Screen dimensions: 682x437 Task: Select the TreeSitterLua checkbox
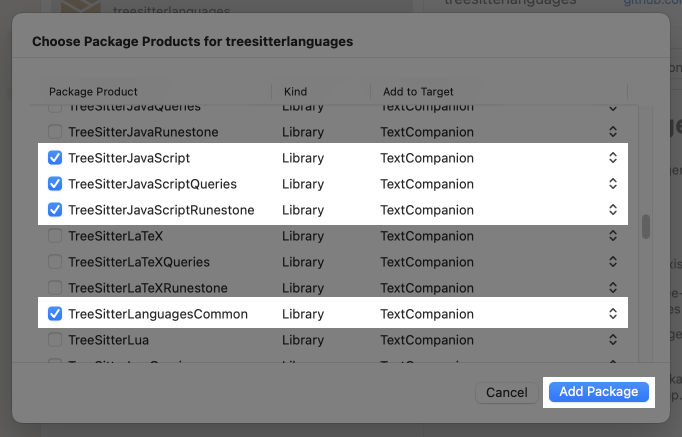coord(55,340)
